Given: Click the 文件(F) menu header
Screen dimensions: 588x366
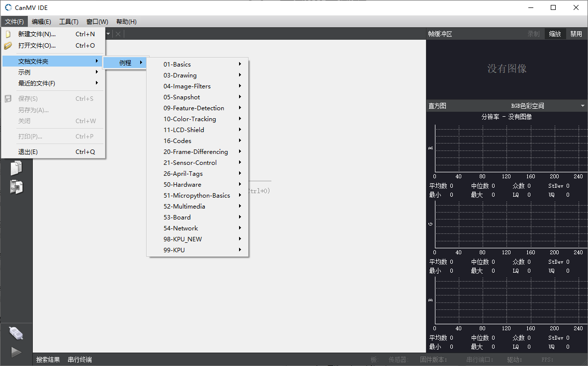Looking at the screenshot, I should [14, 22].
